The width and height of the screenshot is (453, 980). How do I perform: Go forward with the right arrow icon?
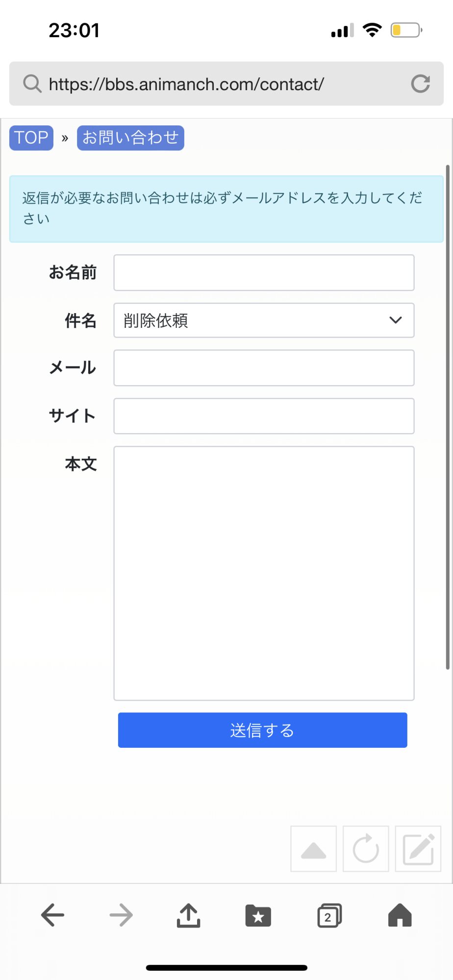pyautogui.click(x=121, y=915)
